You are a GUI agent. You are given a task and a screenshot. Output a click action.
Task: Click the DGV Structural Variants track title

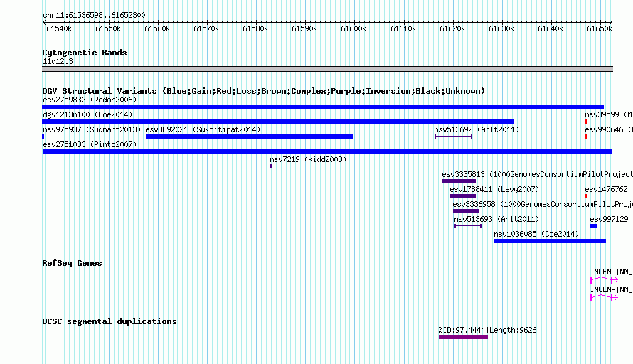point(264,91)
